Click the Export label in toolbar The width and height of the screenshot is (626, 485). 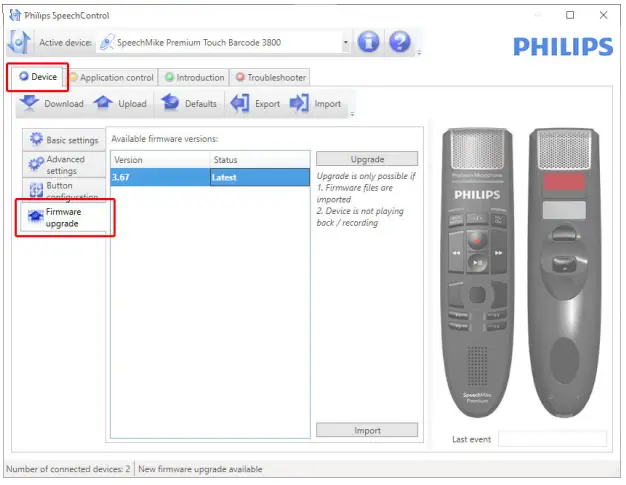pos(267,104)
